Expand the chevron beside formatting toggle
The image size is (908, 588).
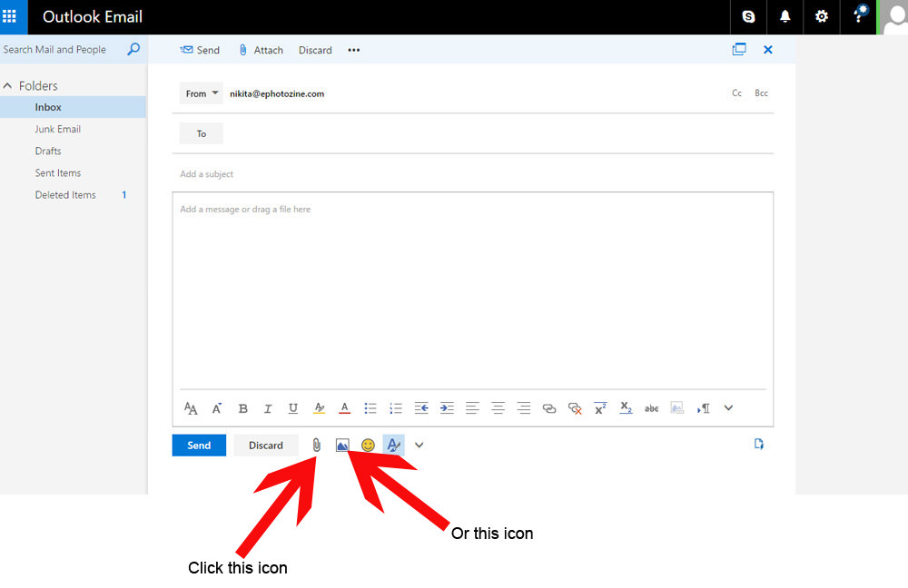point(419,445)
